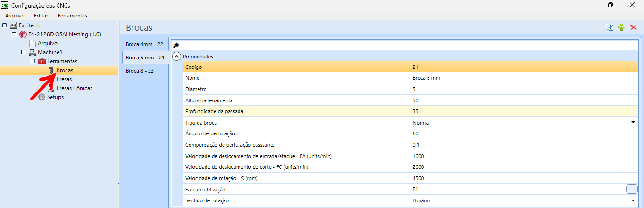Click the E4-2128D OSAI Nesting icon

click(23, 34)
